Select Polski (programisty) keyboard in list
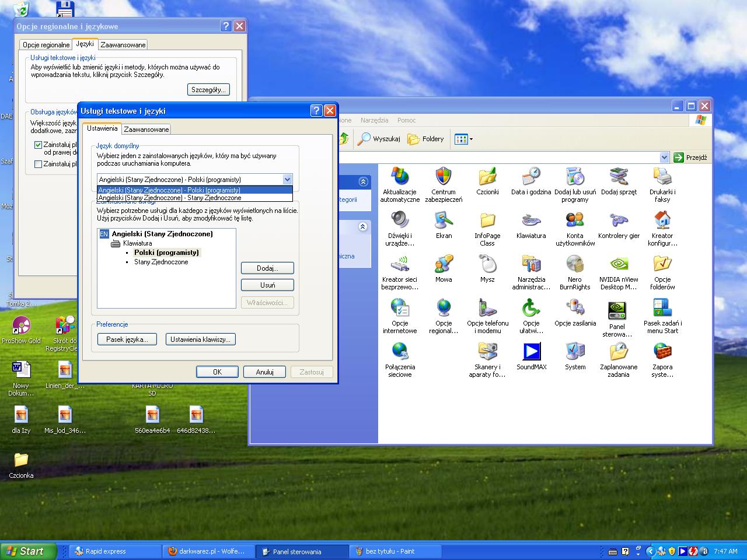Image resolution: width=747 pixels, height=560 pixels. (x=167, y=253)
